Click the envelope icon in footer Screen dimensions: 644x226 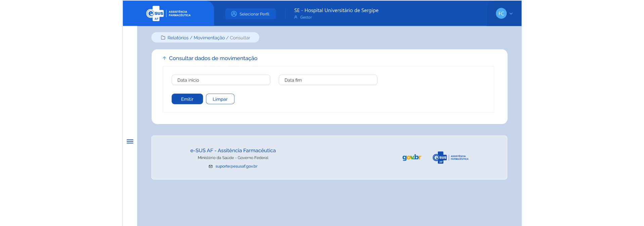(x=211, y=166)
